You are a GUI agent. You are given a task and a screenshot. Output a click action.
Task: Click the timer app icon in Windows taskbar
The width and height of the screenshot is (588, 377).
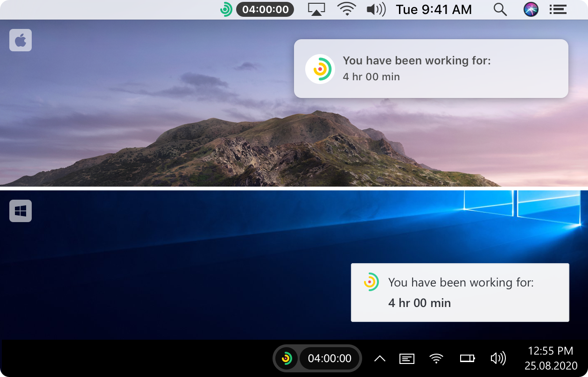coord(287,358)
